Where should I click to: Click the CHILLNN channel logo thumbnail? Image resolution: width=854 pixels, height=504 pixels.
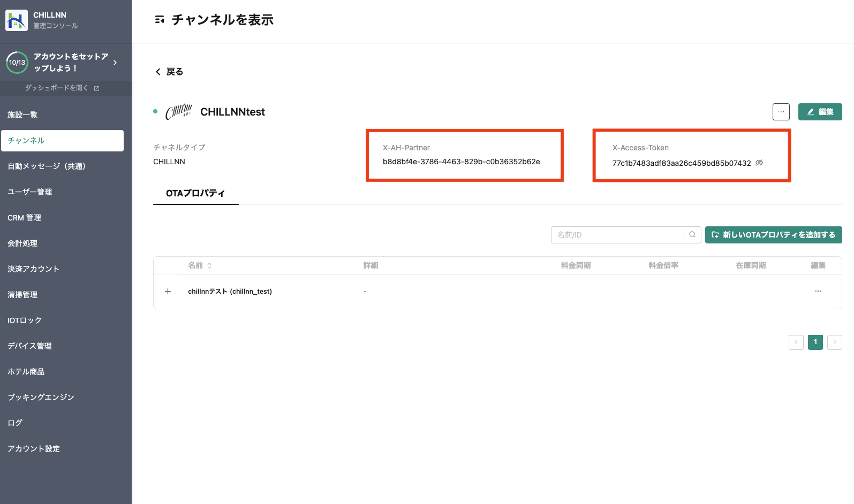pyautogui.click(x=179, y=112)
